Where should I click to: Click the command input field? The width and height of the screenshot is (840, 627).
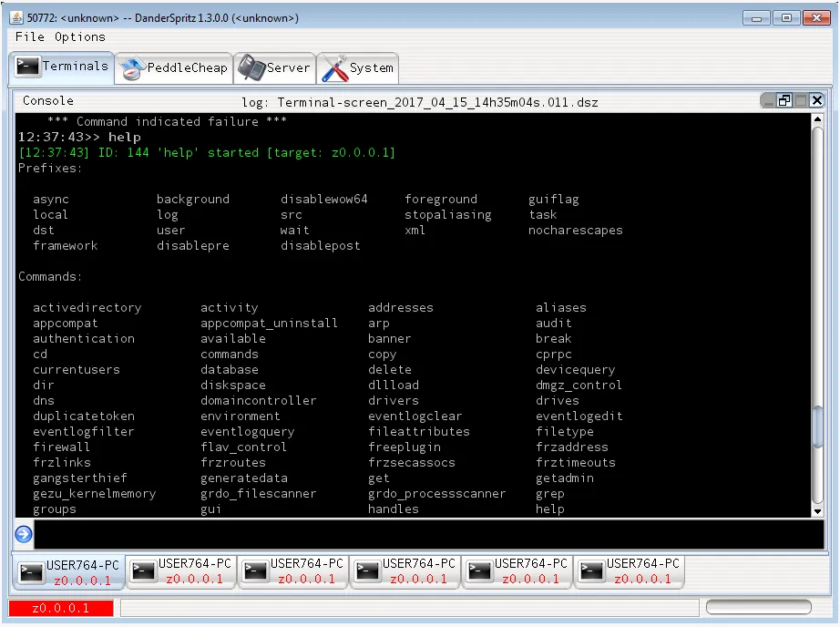[428, 534]
